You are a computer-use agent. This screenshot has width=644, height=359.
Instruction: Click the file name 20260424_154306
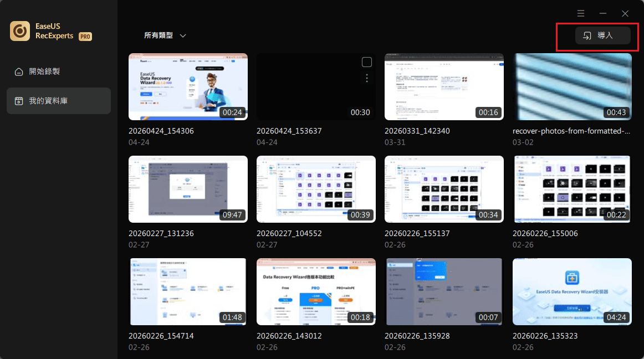tap(161, 131)
